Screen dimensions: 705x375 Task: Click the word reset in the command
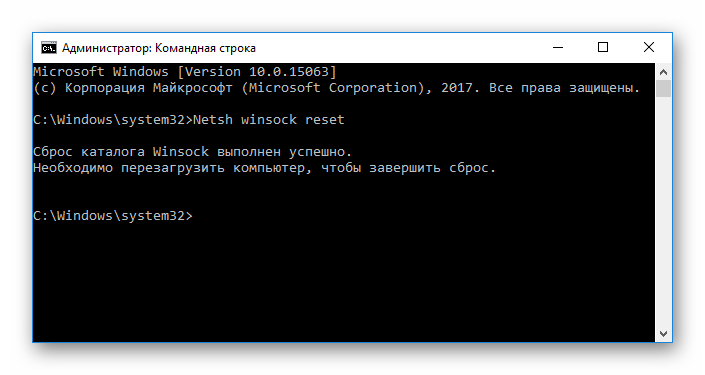click(325, 120)
